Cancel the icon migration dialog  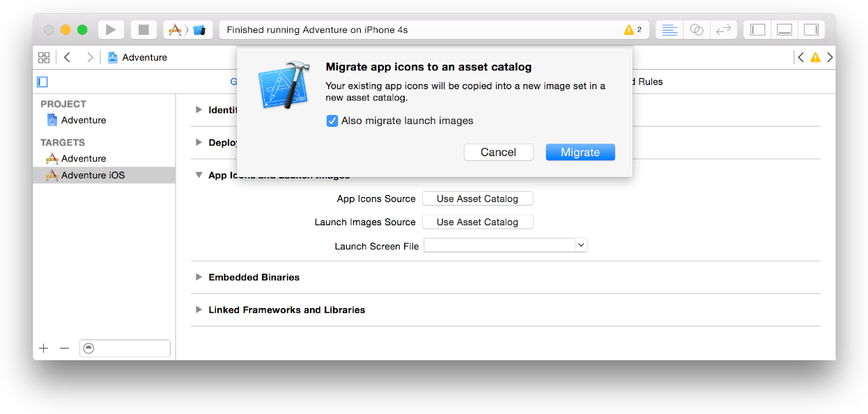pyautogui.click(x=498, y=152)
